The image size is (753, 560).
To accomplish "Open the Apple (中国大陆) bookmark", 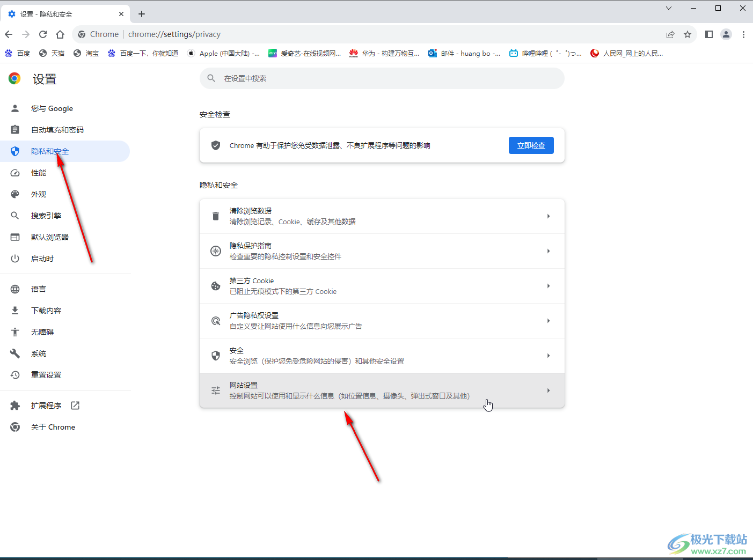I will coord(223,53).
